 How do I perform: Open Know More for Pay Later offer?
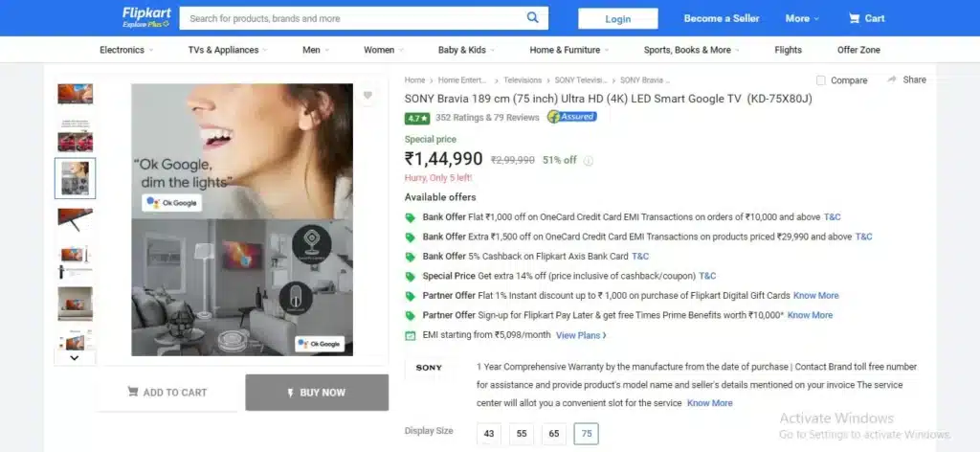click(x=810, y=315)
